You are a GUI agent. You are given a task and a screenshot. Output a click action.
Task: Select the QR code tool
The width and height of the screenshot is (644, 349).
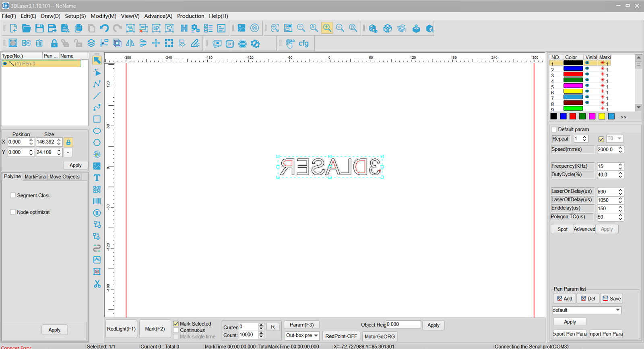97,189
